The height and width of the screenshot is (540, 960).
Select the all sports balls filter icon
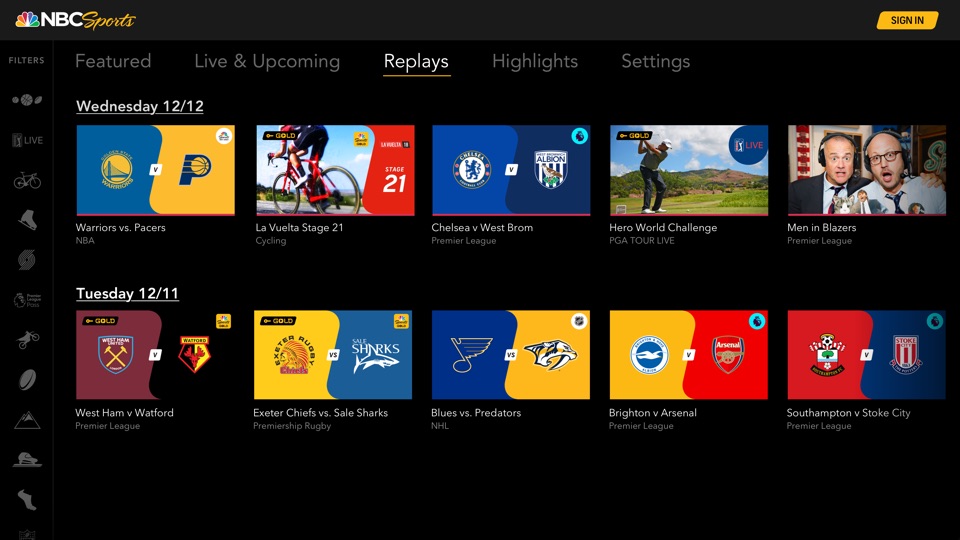27,100
